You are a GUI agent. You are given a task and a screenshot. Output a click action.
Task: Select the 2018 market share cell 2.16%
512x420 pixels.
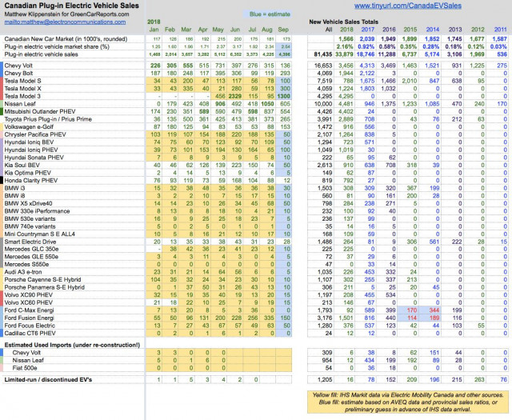(x=345, y=46)
